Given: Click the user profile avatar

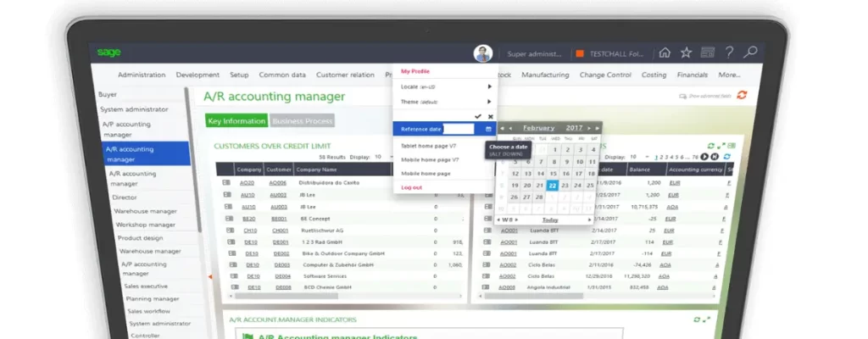Looking at the screenshot, I should pyautogui.click(x=482, y=53).
